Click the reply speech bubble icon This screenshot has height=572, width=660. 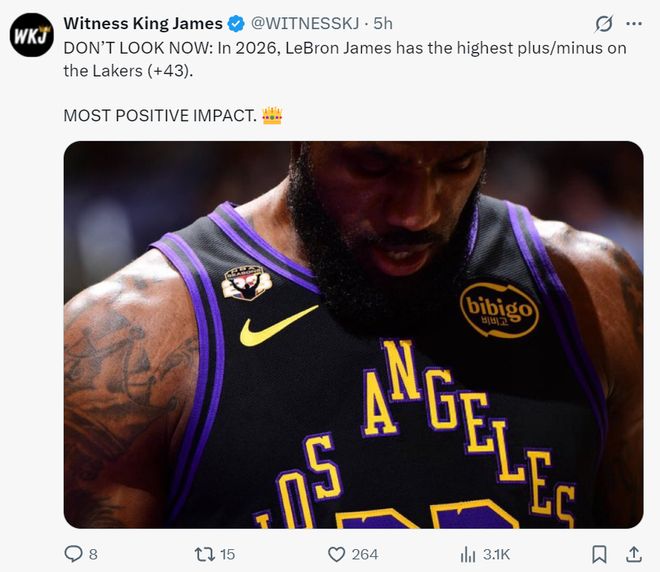[x=73, y=553]
